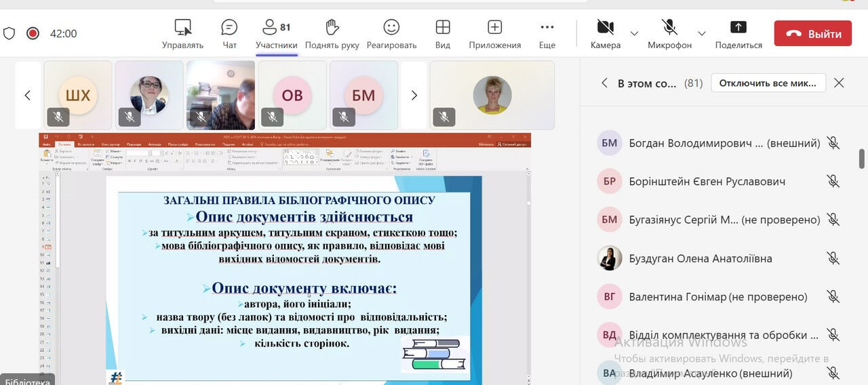The height and width of the screenshot is (385, 868).
Task: Expand the Camera device options arrow
Action: 635,33
